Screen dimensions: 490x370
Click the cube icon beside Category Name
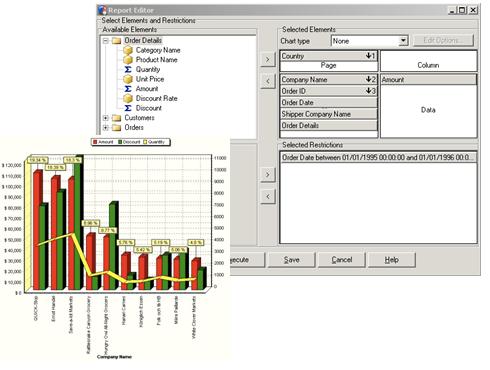pos(128,50)
